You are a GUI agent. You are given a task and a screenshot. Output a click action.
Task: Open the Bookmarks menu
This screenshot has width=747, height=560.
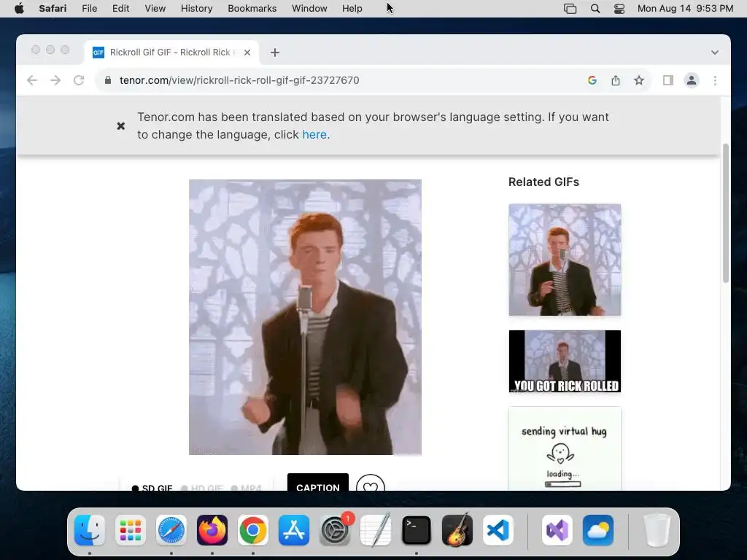(252, 9)
